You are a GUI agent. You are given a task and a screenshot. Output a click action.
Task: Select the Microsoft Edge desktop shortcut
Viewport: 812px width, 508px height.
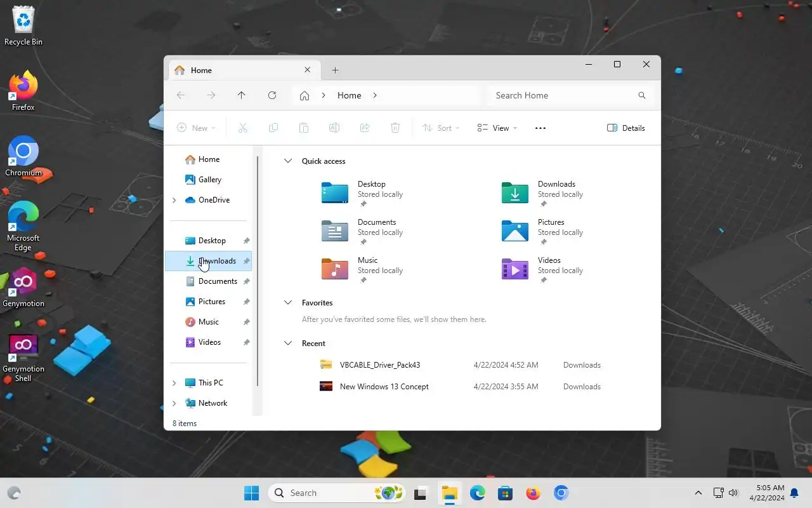(23, 227)
